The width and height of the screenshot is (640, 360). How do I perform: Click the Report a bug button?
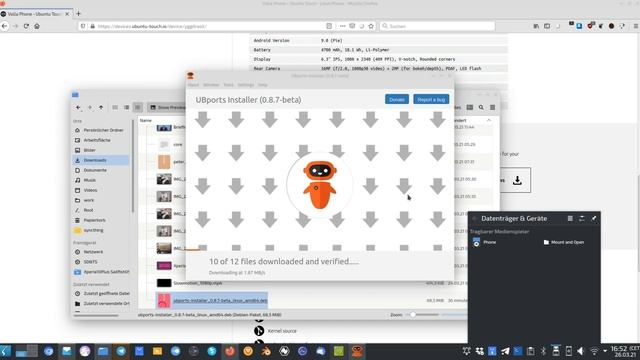pyautogui.click(x=431, y=99)
